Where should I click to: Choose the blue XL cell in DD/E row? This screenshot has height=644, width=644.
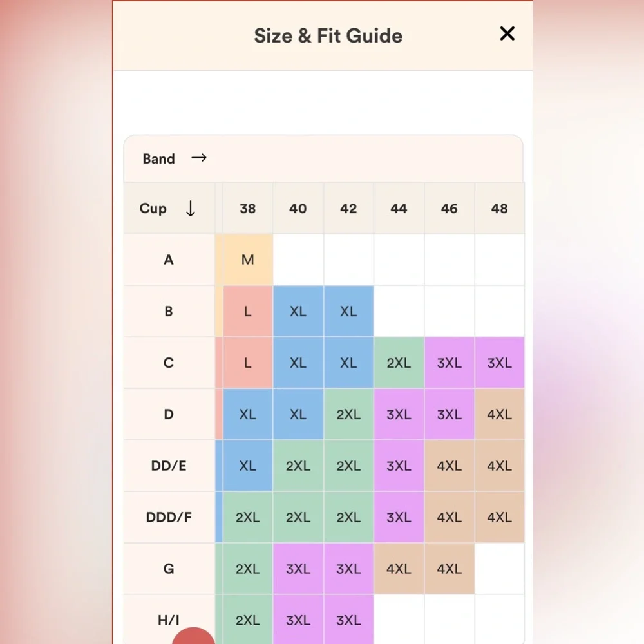click(248, 466)
